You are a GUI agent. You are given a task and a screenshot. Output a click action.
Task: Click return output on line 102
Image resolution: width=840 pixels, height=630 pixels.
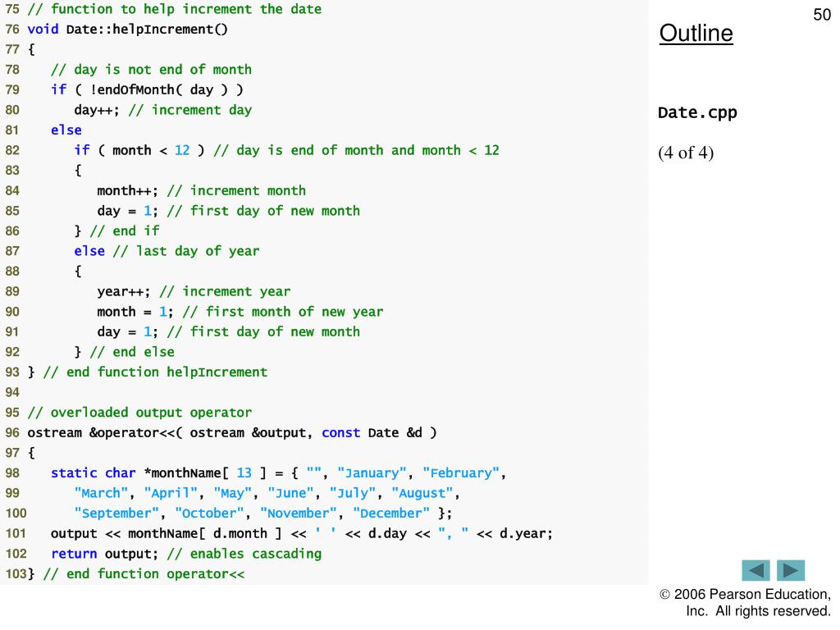tap(104, 554)
